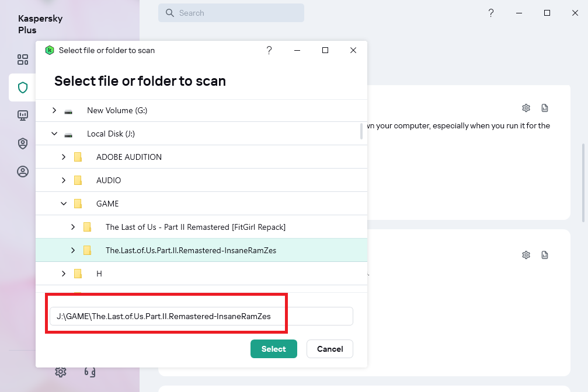Close the Kaspersky Plus main window
Image resolution: width=588 pixels, height=392 pixels.
click(575, 13)
